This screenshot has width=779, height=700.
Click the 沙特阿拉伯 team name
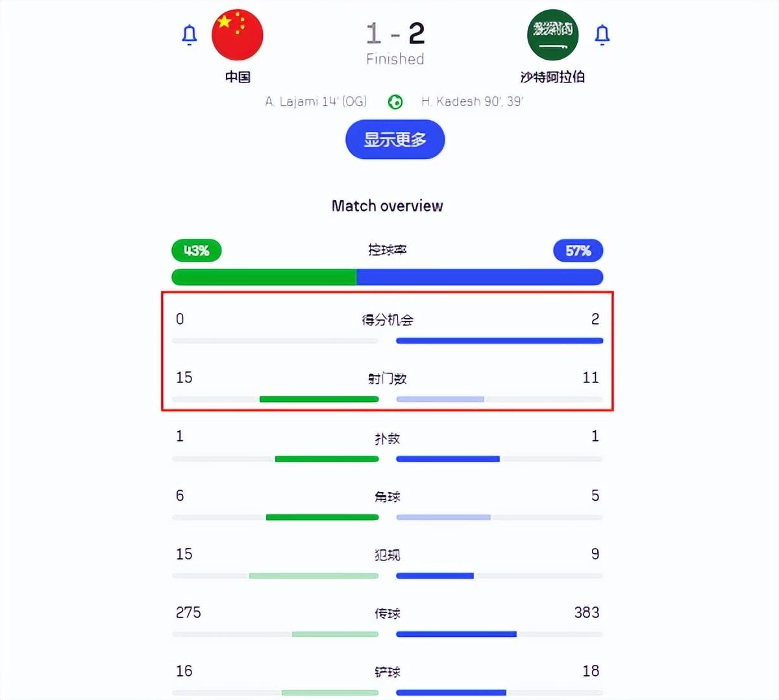(552, 77)
